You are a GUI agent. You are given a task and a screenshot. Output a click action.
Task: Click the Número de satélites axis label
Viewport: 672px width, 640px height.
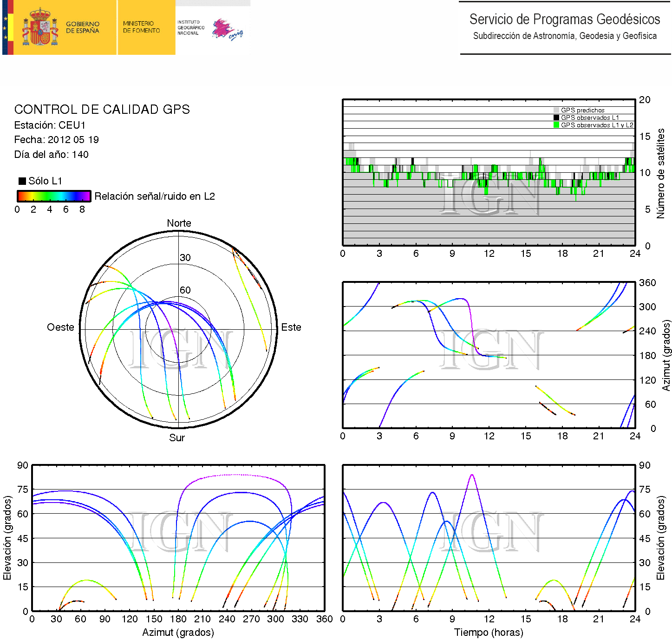pos(660,174)
